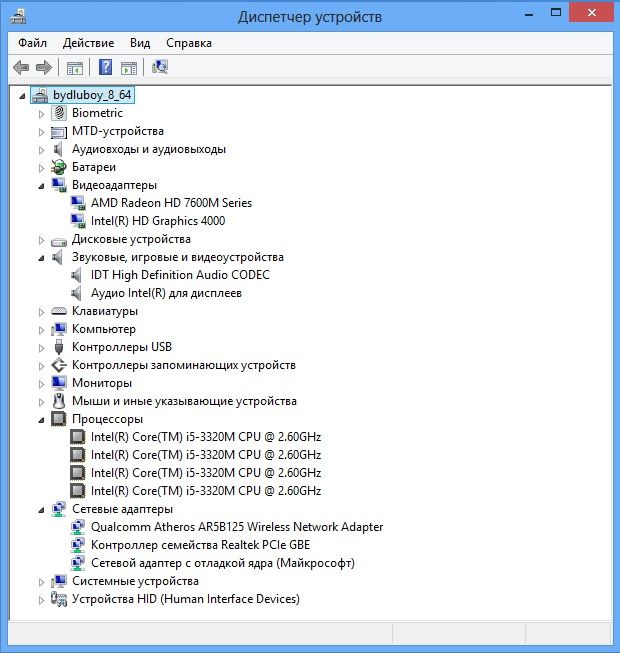Collapse the Процессоры category
This screenshot has width=620, height=653.
(41, 420)
